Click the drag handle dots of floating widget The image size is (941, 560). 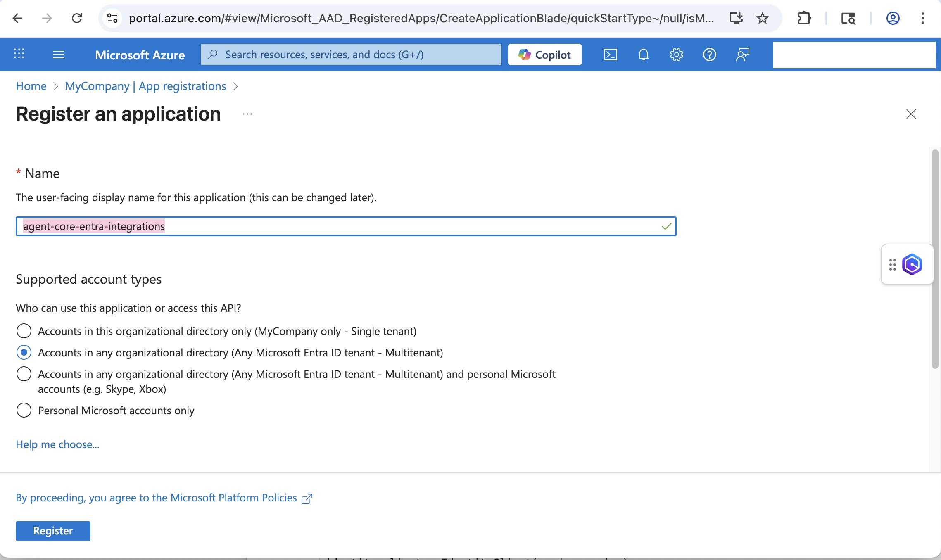coord(892,264)
